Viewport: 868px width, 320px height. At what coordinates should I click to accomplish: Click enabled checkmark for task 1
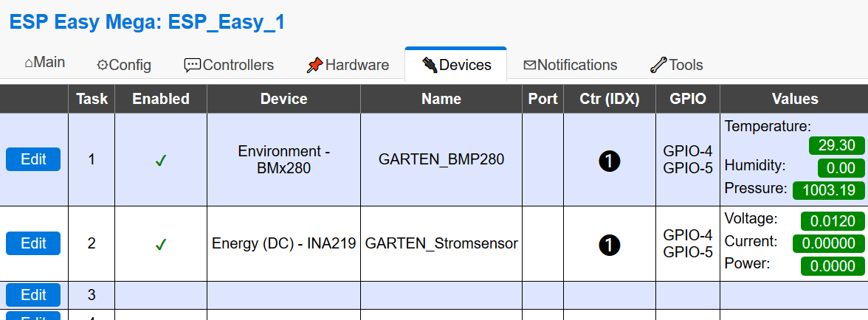click(x=161, y=160)
